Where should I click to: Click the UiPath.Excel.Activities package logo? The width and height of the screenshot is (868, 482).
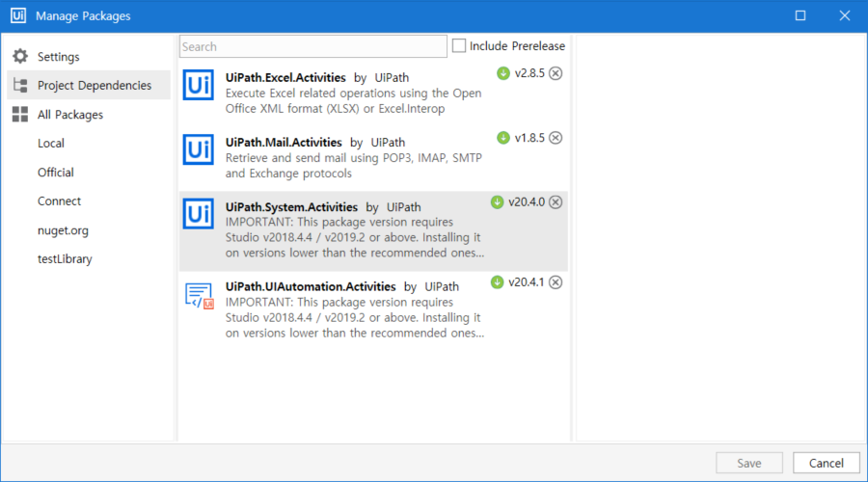(198, 85)
